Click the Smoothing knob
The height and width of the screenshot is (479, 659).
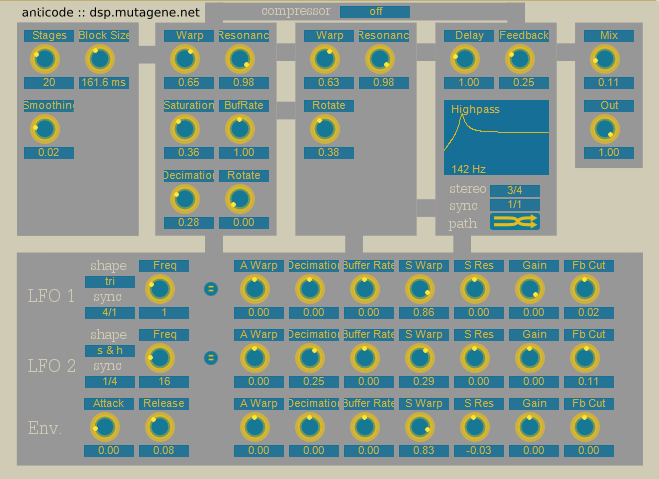45,129
